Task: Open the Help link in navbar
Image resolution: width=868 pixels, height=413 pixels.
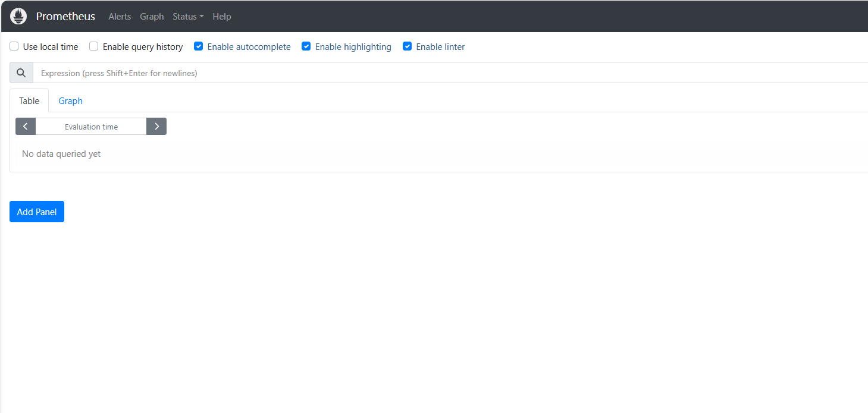Action: pos(222,17)
